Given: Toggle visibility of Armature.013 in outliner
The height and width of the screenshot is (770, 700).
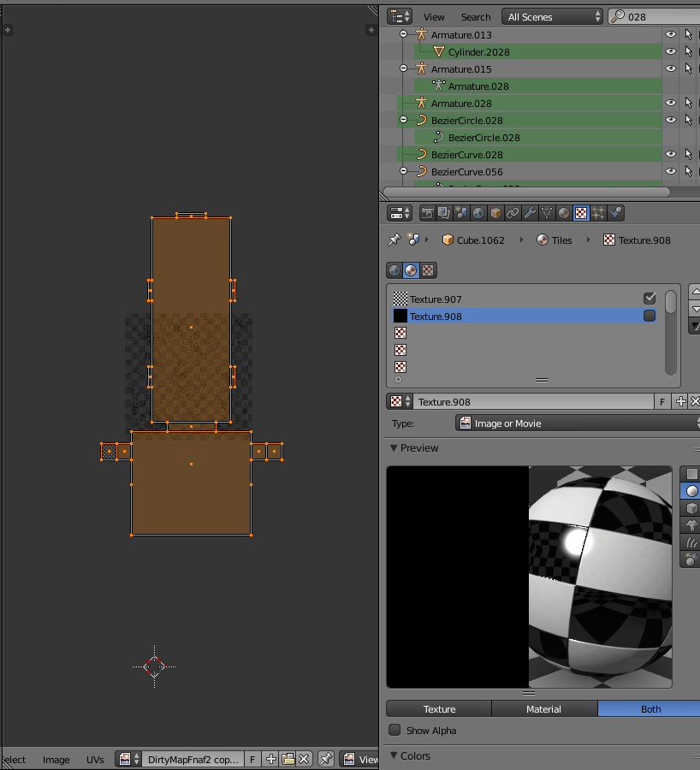Looking at the screenshot, I should pos(670,34).
